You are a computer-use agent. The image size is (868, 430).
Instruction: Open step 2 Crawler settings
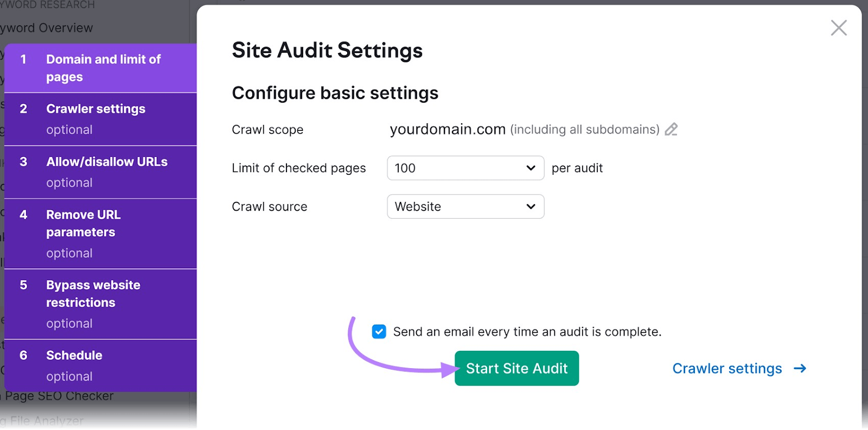click(x=100, y=119)
